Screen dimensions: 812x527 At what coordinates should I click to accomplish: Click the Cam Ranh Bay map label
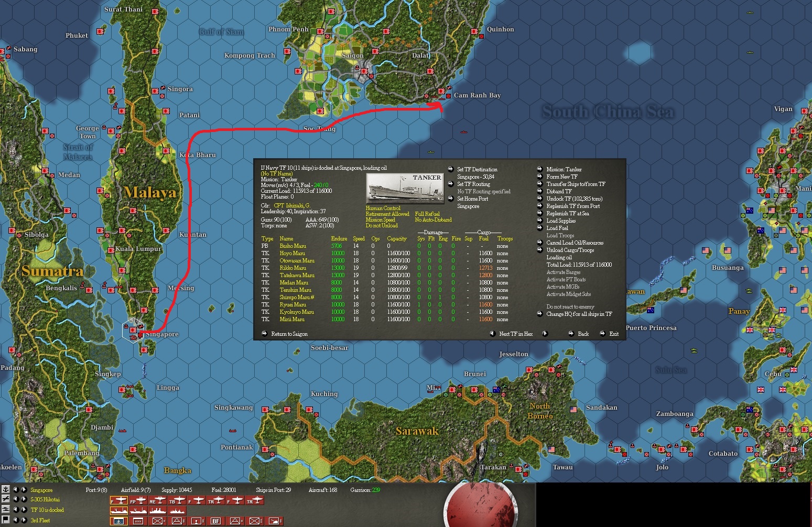tap(477, 95)
